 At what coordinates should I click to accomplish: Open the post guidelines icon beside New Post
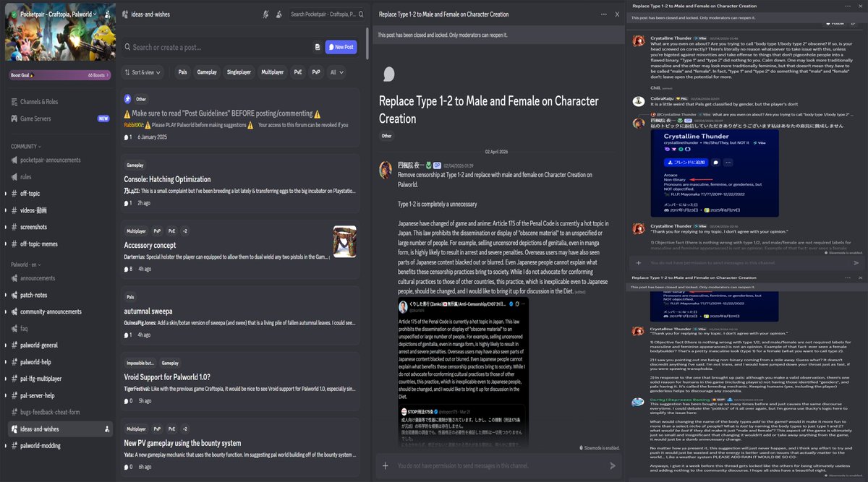coord(318,47)
